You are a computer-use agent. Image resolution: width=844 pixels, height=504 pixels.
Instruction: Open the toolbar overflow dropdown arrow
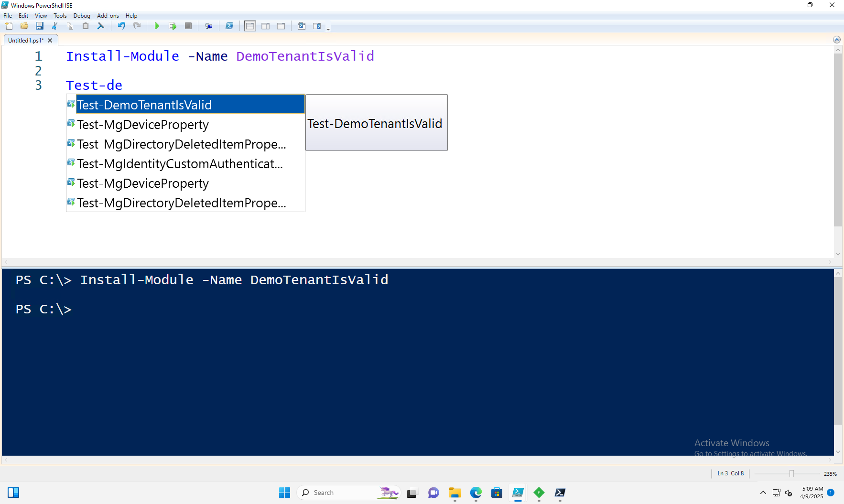click(x=329, y=28)
